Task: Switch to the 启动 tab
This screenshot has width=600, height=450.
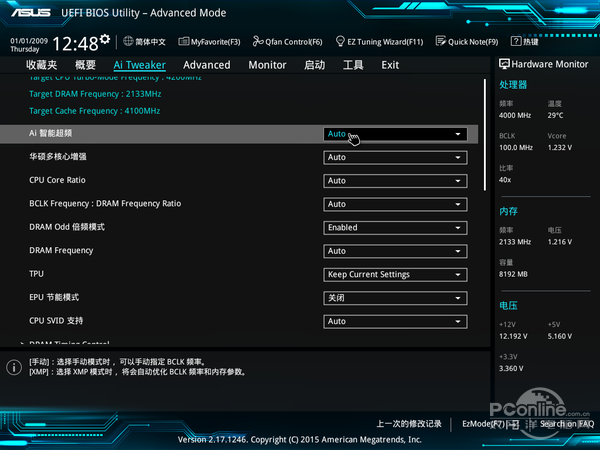Action: 315,65
